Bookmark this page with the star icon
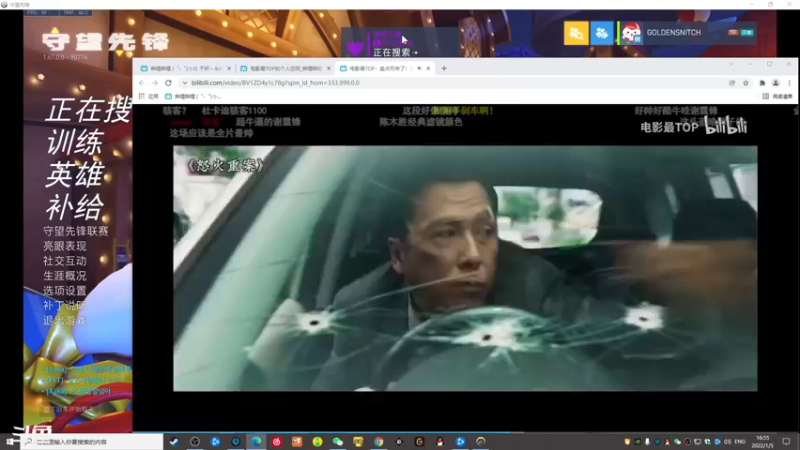 [x=746, y=83]
